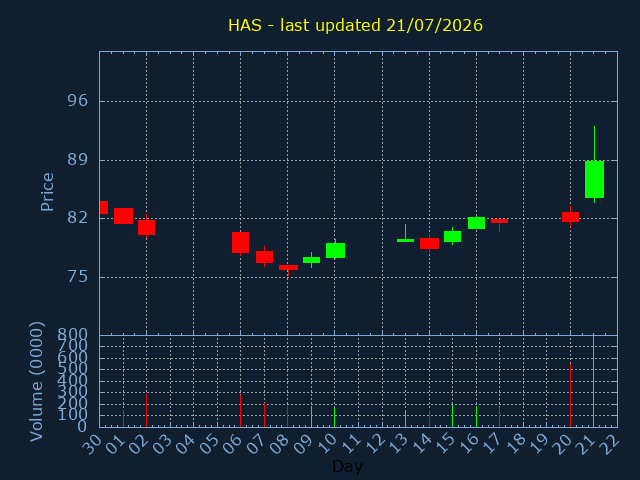Viewport: 640px width, 480px height.
Task: Click the red candlestick for day 02
Action: click(147, 227)
